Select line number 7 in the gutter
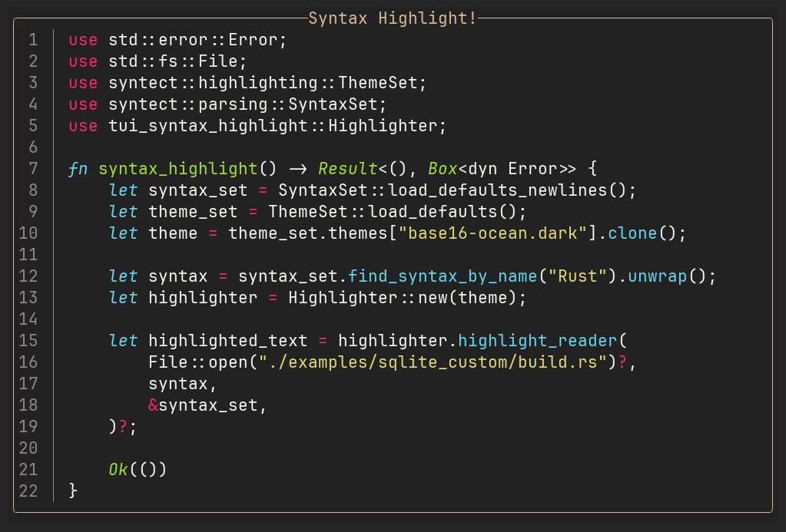This screenshot has height=532, width=786. (33, 169)
